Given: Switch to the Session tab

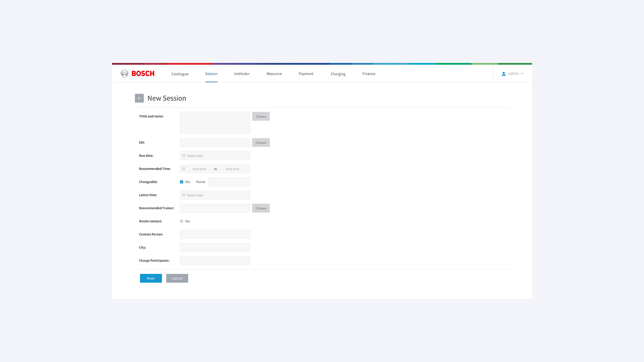Looking at the screenshot, I should (x=211, y=74).
